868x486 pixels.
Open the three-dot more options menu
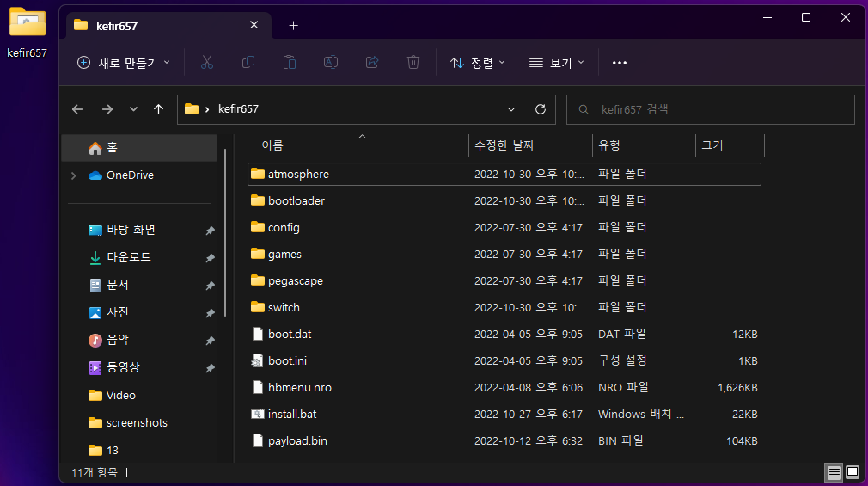click(x=620, y=63)
